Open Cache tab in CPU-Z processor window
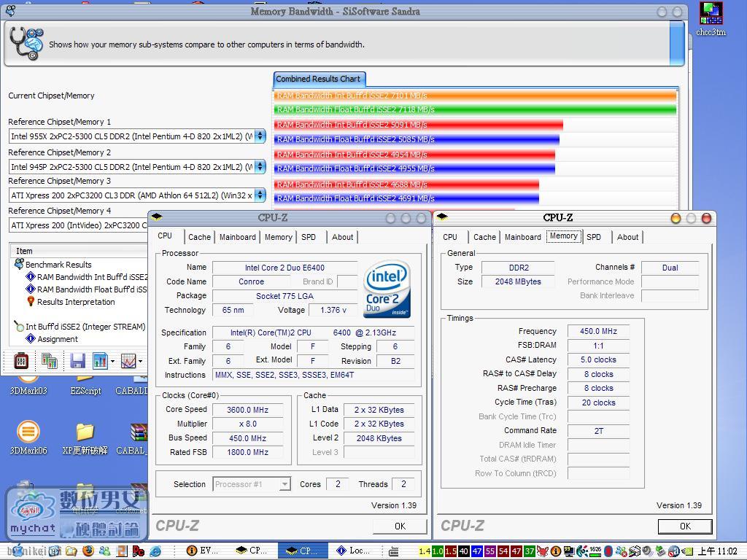Screen dimensions: 747x560 point(199,237)
